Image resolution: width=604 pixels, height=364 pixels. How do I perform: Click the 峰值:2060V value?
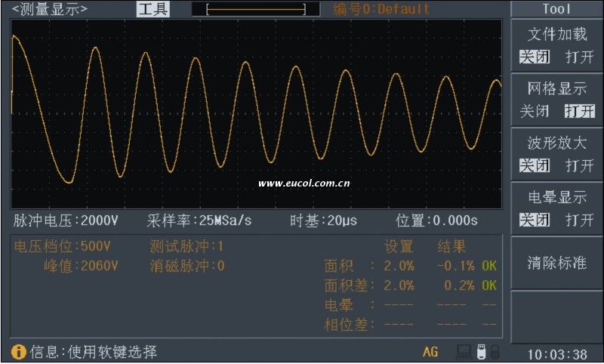81,266
